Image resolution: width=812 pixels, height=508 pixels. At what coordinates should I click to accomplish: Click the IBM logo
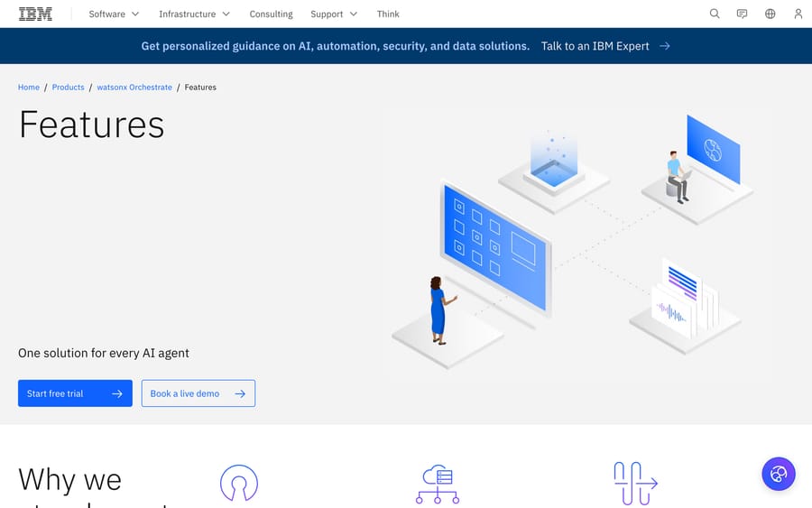click(x=35, y=14)
